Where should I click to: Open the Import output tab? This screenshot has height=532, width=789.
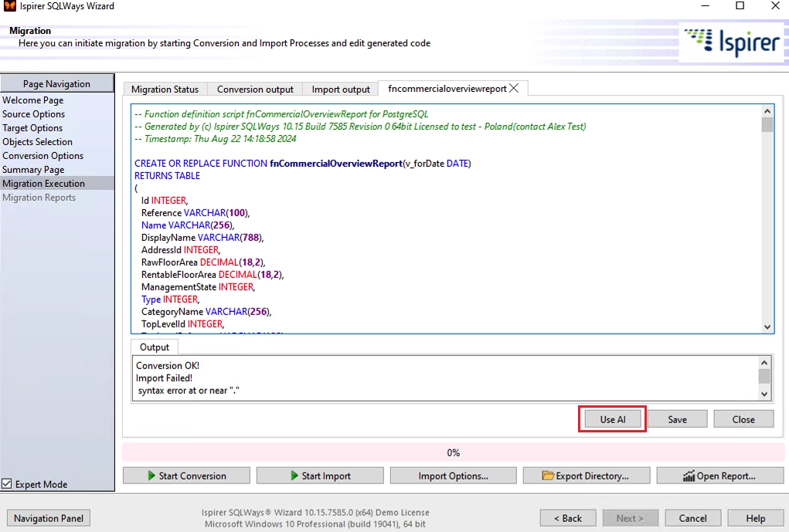[x=341, y=89]
